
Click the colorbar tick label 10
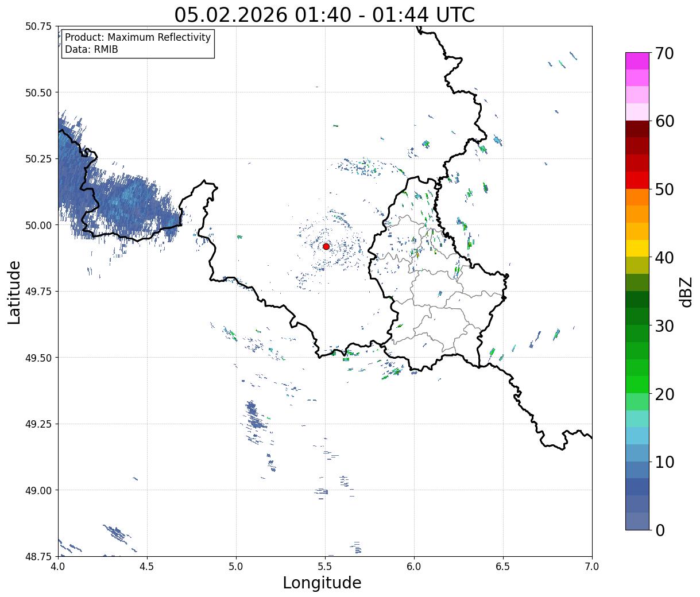[664, 462]
